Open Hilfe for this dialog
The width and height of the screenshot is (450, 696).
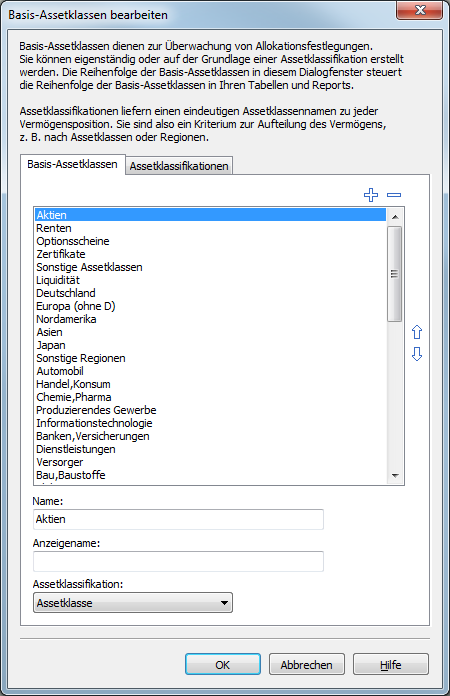coord(391,664)
